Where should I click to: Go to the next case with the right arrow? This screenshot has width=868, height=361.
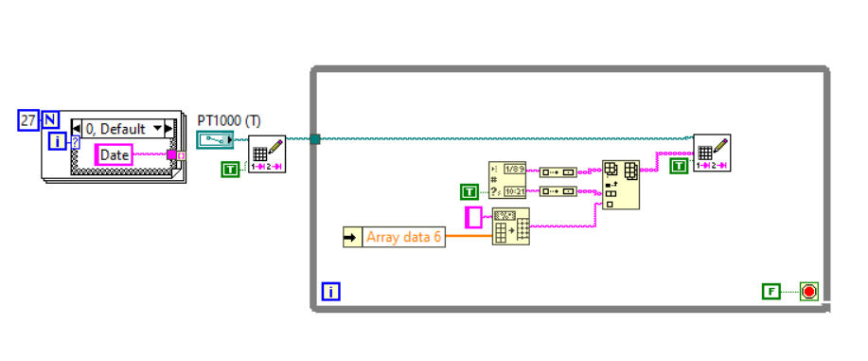(x=168, y=129)
